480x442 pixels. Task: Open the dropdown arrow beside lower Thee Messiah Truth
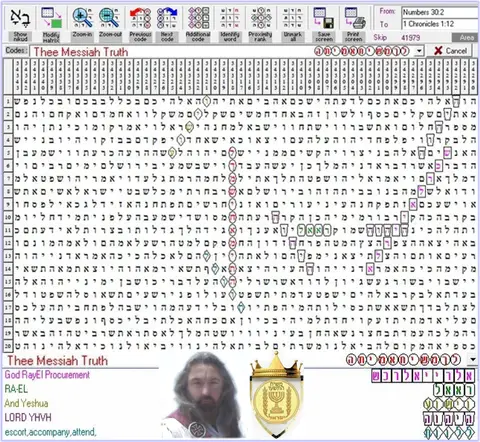[472, 359]
